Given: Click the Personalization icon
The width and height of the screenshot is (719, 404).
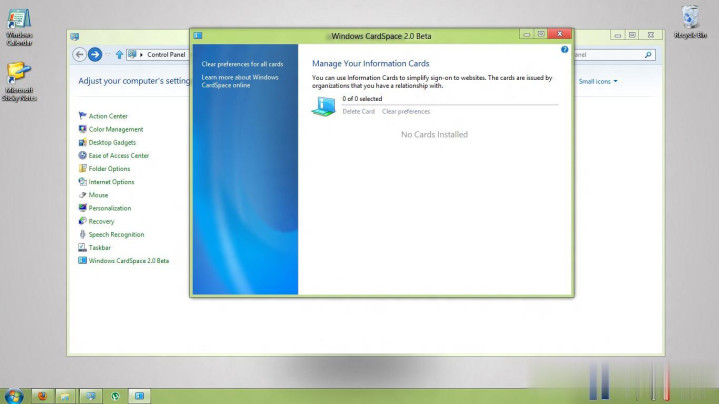Looking at the screenshot, I should click(x=83, y=208).
